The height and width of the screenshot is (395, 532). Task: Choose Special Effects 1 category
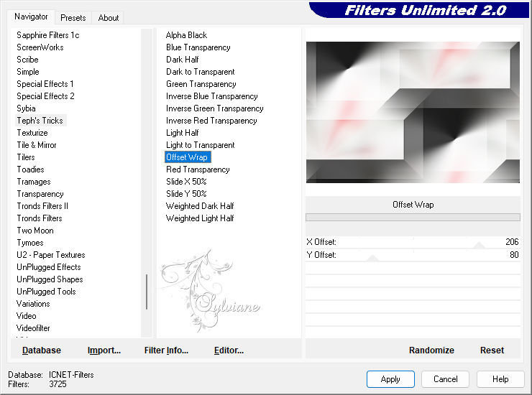click(45, 84)
